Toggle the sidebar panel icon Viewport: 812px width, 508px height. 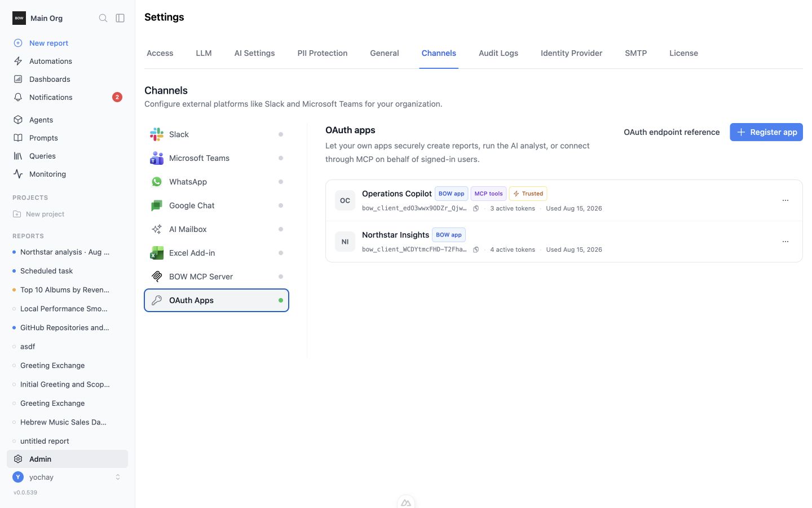(120, 18)
